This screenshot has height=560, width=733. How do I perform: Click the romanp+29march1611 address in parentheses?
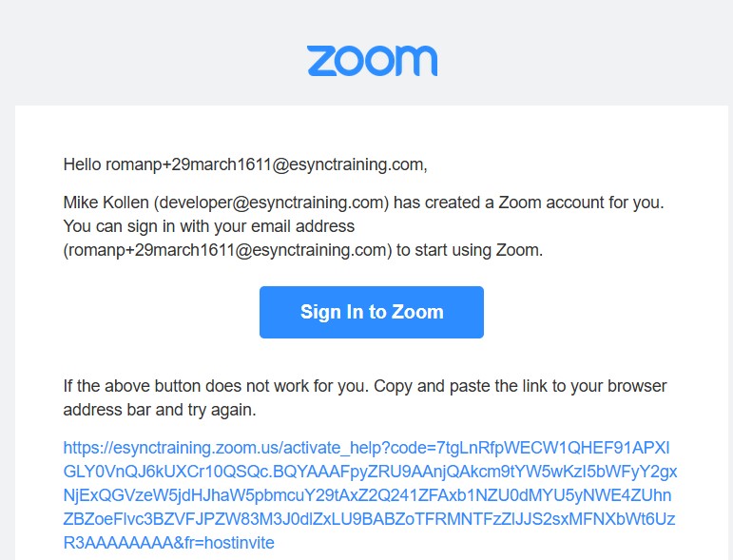227,250
